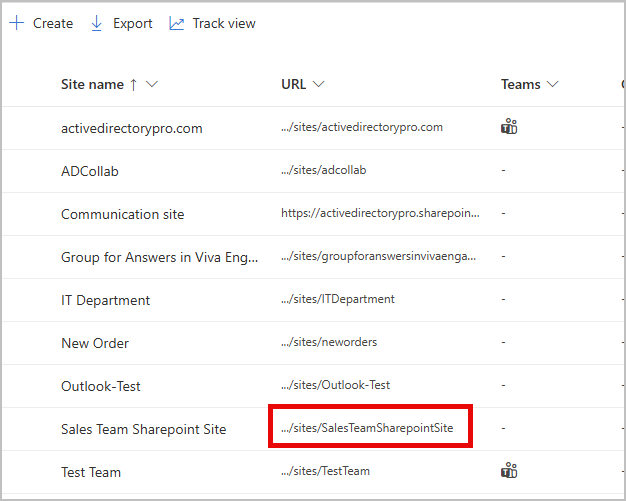Click the Teams dash in IT Department row
The width and height of the screenshot is (626, 501).
click(x=503, y=299)
